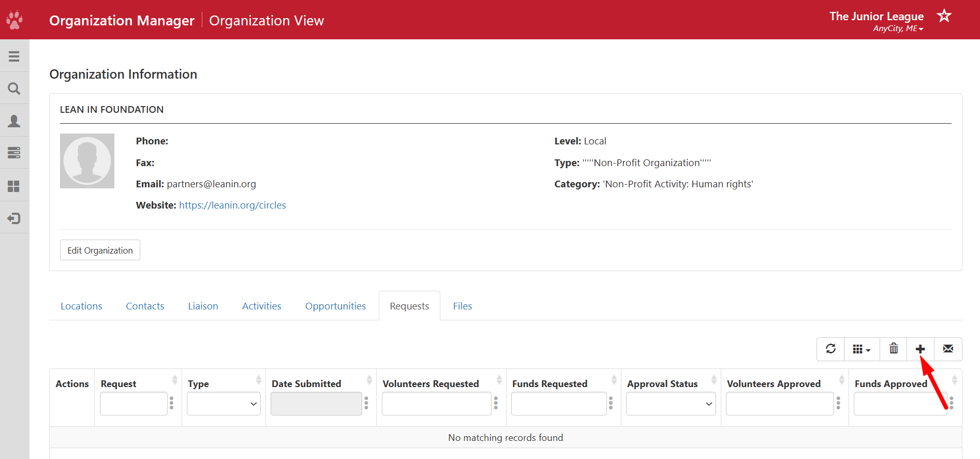
Task: Open the Type filter dropdown
Action: pyautogui.click(x=224, y=404)
